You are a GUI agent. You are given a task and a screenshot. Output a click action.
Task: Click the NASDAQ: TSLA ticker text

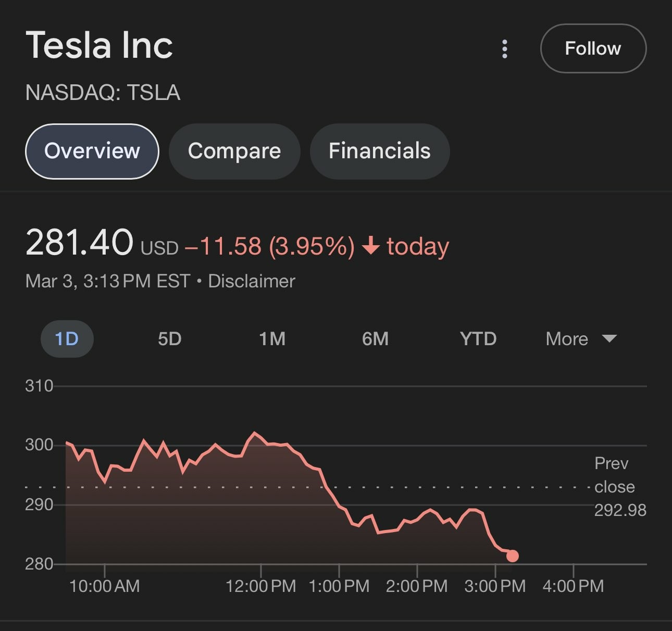(103, 93)
